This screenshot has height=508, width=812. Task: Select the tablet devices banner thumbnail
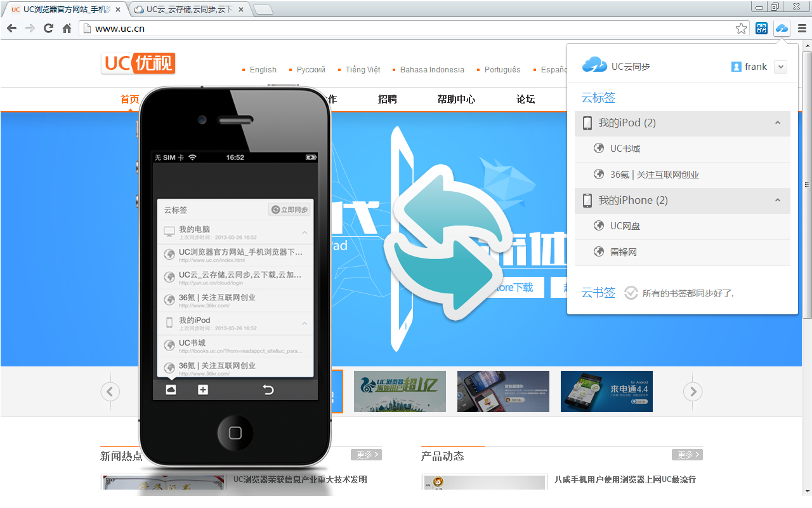click(503, 391)
